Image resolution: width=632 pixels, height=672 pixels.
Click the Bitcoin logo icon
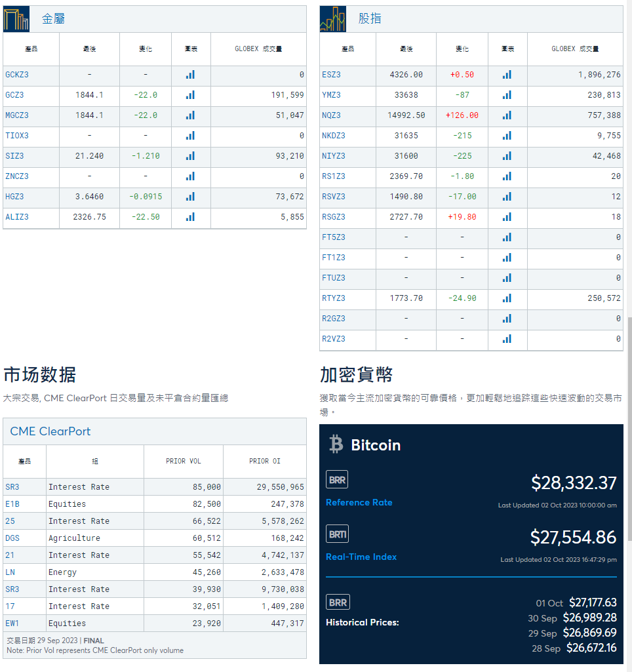pyautogui.click(x=336, y=444)
